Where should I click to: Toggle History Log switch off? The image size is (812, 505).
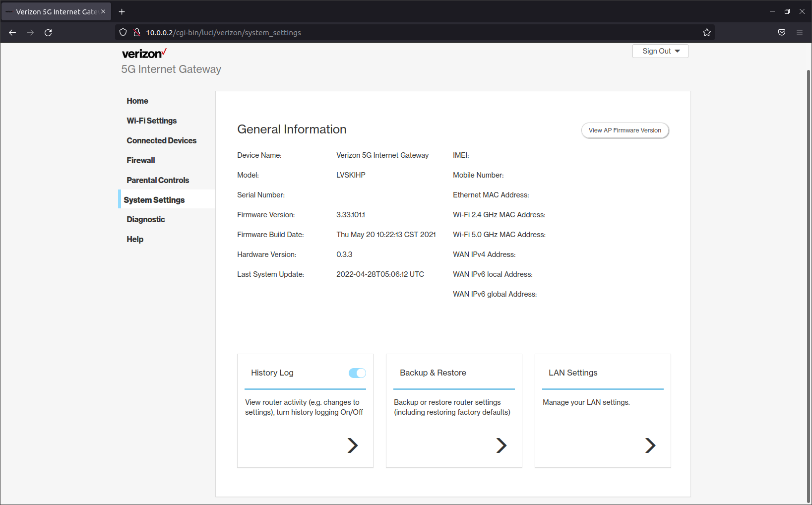pyautogui.click(x=357, y=373)
